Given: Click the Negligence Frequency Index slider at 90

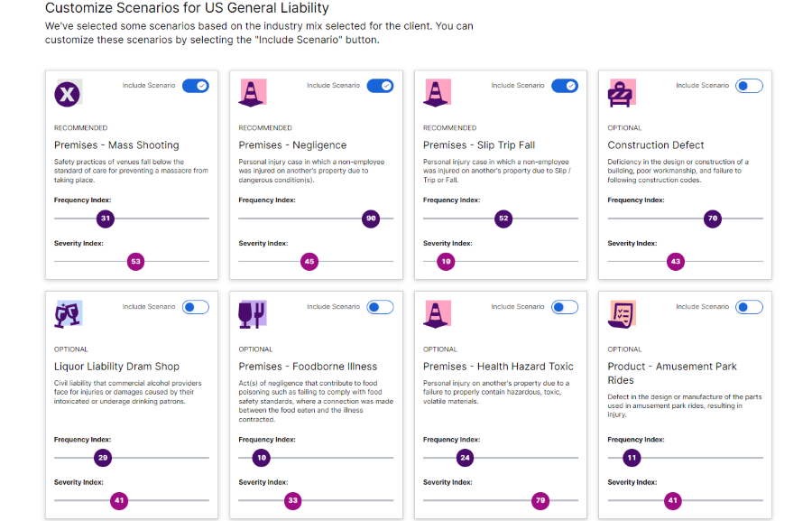Looking at the screenshot, I should click(x=371, y=218).
